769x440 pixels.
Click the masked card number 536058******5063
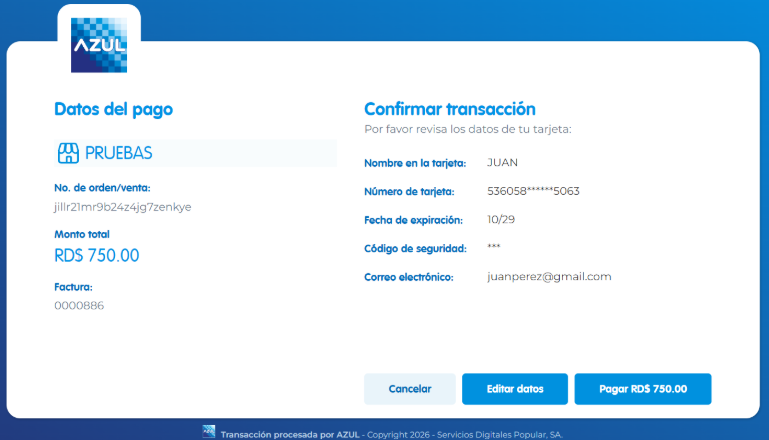[x=533, y=191]
